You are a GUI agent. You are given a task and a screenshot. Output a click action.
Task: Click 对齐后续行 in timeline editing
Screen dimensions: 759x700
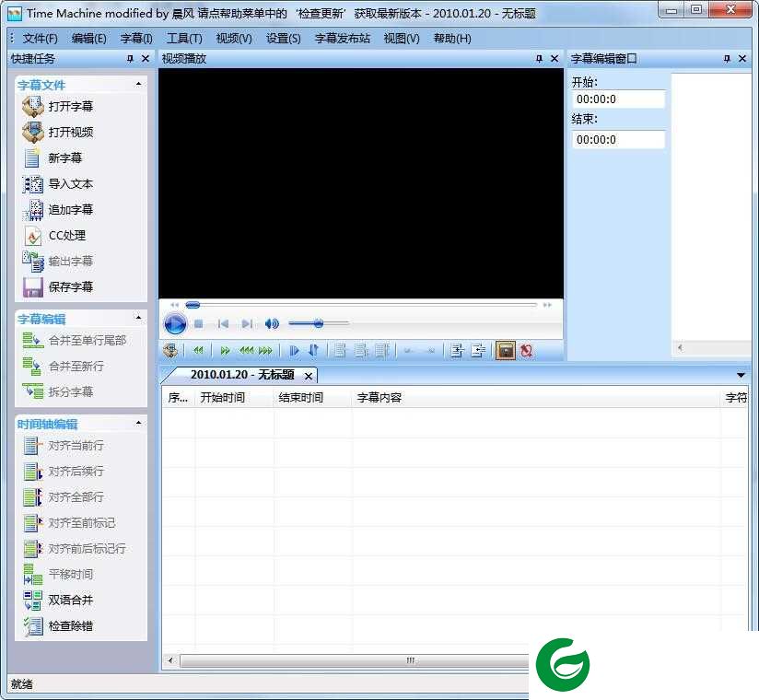coord(63,471)
